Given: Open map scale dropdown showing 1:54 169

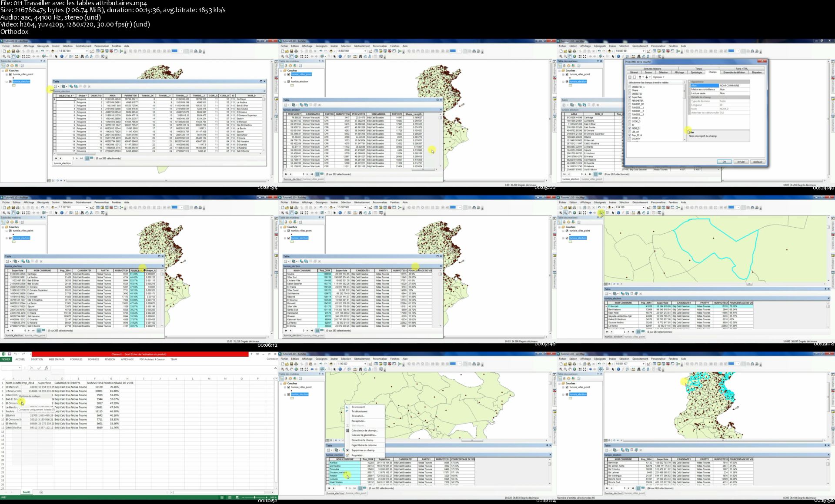Looking at the screenshot, I should click(x=644, y=207).
